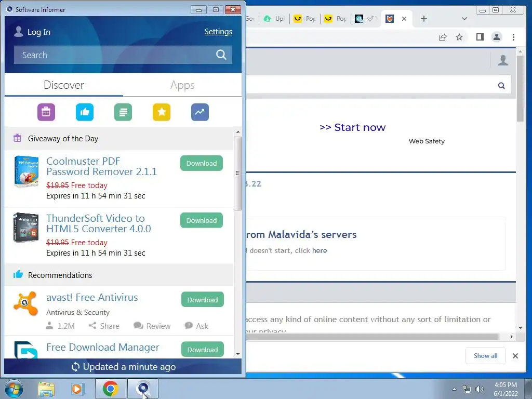Open the Windows Start button
Viewport: 532px width, 399px height.
click(14, 389)
